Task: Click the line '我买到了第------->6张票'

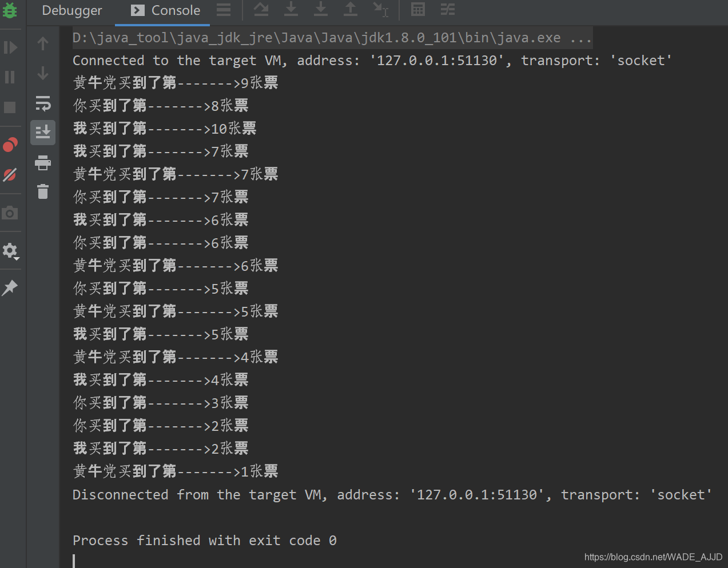Action: (161, 220)
